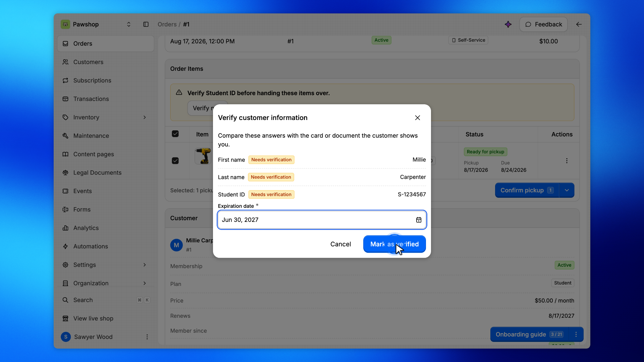Click the Mark as verified button
Screen dimensions: 644x362
coord(394,244)
